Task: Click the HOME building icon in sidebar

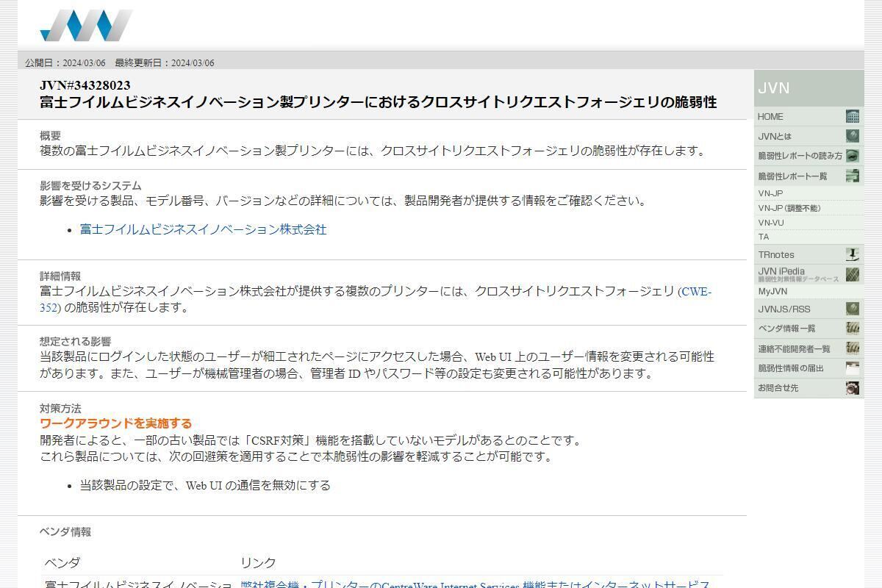Action: (853, 116)
